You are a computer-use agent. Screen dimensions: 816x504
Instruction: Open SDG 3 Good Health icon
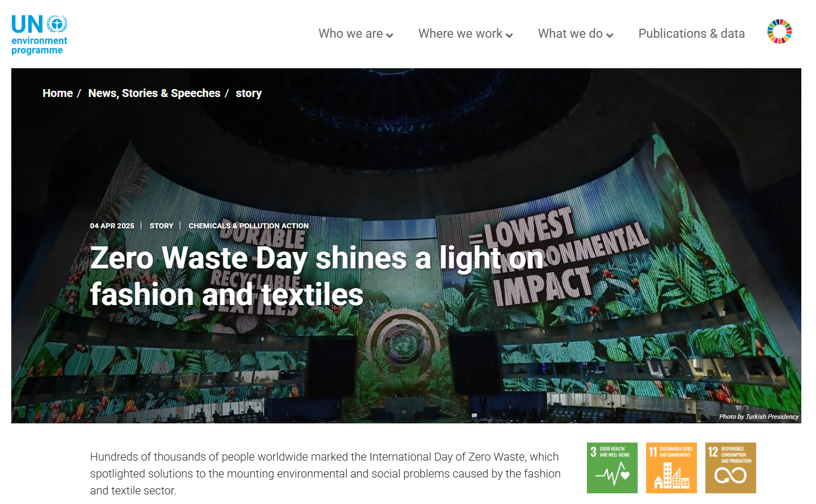coord(612,468)
